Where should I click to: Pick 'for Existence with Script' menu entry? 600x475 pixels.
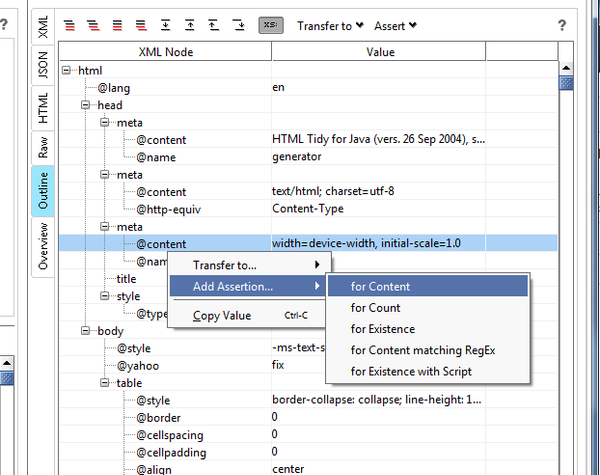(411, 372)
